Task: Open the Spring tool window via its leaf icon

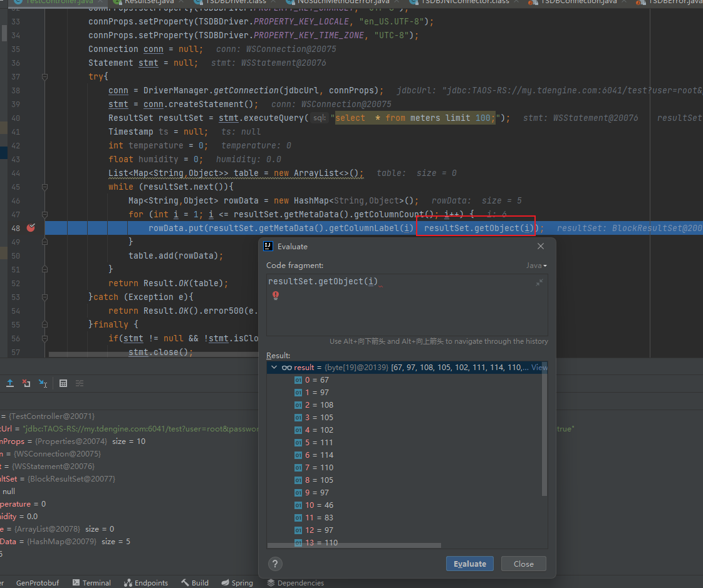Action: pos(226,583)
